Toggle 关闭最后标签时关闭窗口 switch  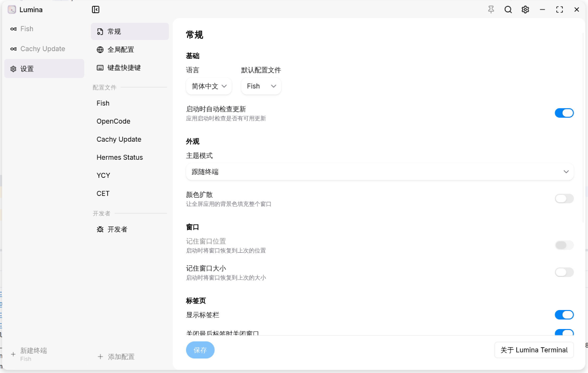click(x=564, y=332)
